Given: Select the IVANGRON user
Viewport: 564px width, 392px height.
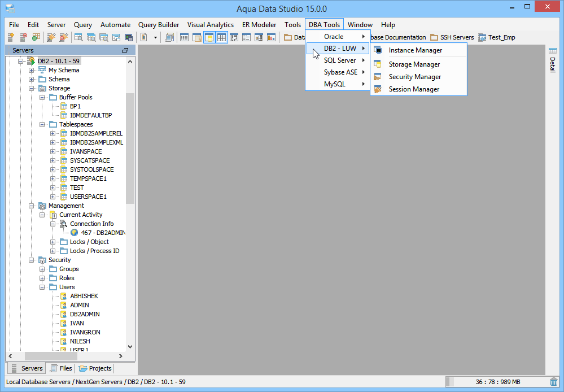Looking at the screenshot, I should pos(85,332).
